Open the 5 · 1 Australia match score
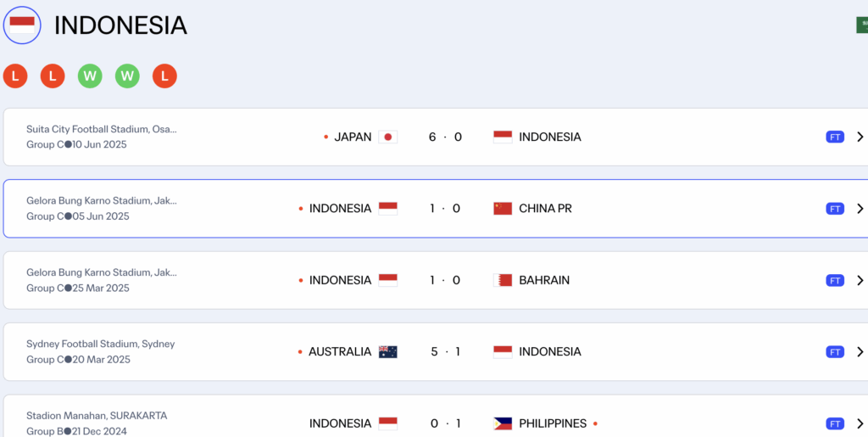The width and height of the screenshot is (868, 437). (445, 351)
